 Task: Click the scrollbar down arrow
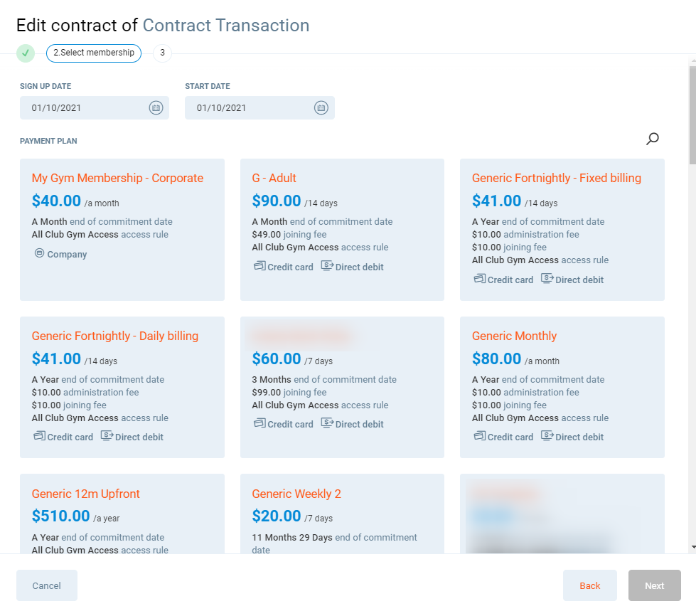pyautogui.click(x=692, y=547)
